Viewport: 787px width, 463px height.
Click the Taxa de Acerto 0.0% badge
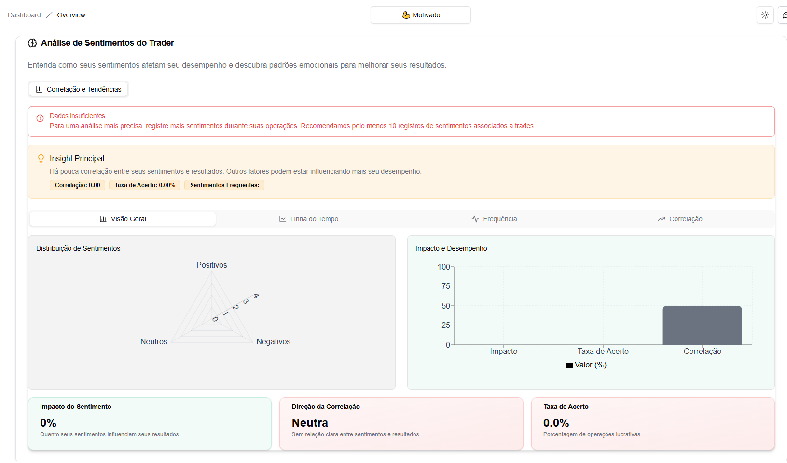(145, 185)
